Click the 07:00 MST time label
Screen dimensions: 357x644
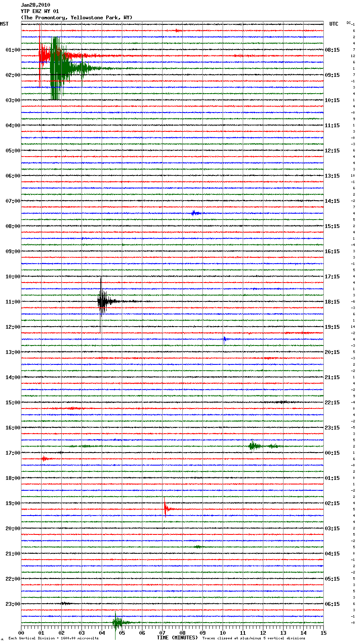13,201
